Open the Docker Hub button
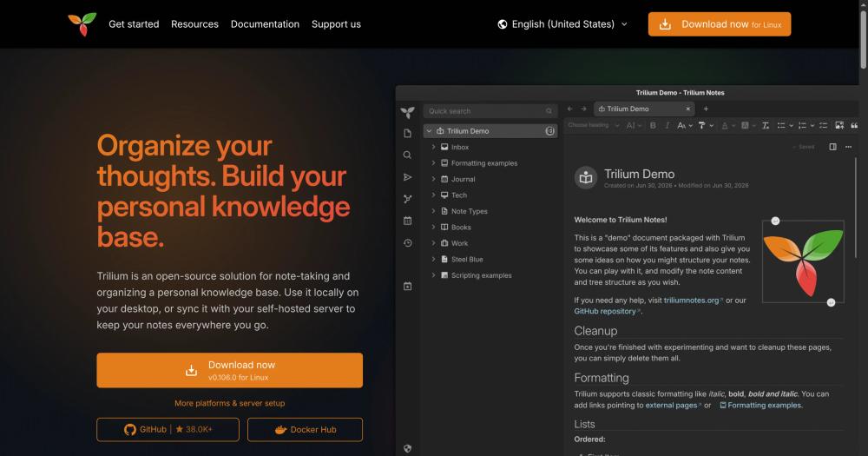The image size is (868, 456). [305, 429]
